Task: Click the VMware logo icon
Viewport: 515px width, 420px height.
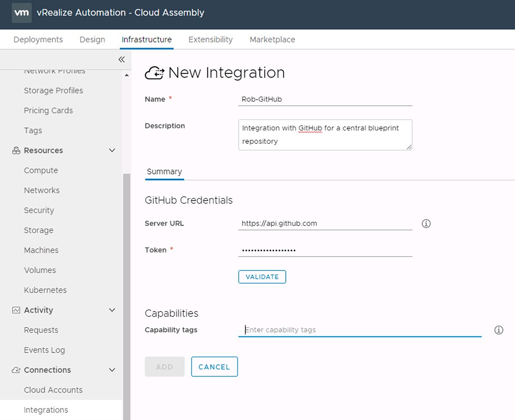Action: (x=21, y=13)
